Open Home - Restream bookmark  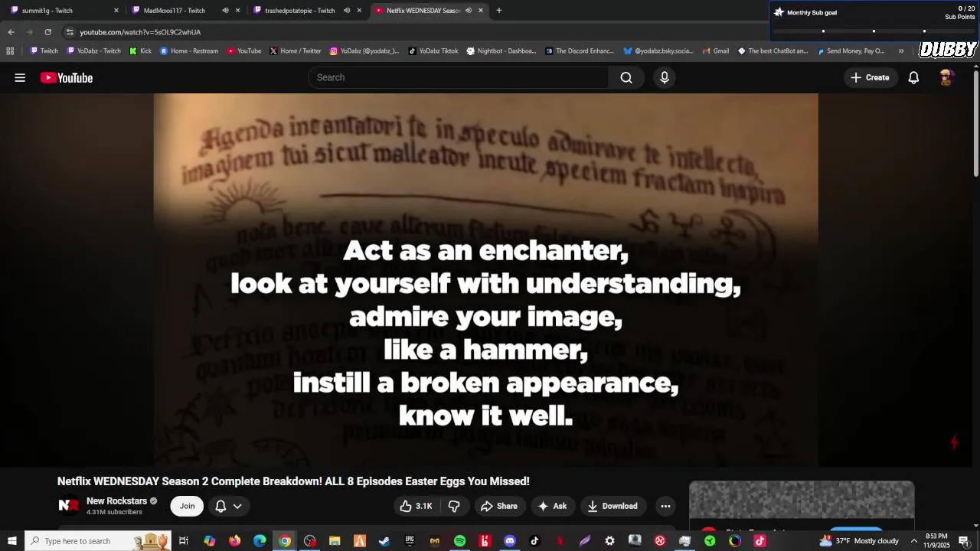189,51
